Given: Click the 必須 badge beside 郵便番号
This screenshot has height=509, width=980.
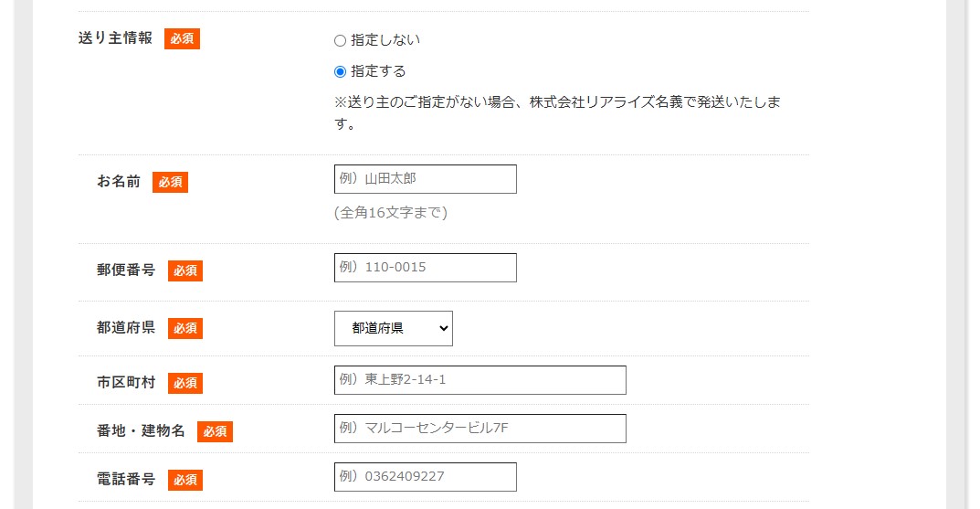Looking at the screenshot, I should [185, 270].
